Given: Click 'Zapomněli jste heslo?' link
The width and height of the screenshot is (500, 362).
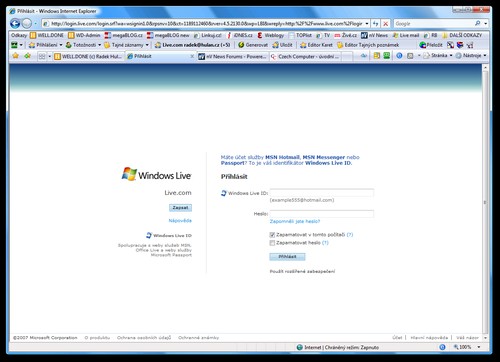Looking at the screenshot, I should tap(295, 221).
